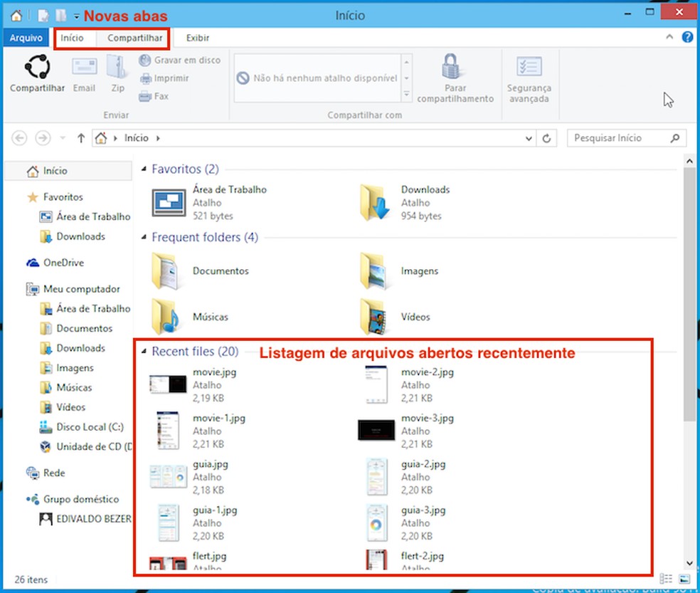Collapse the Recent files group

(144, 352)
